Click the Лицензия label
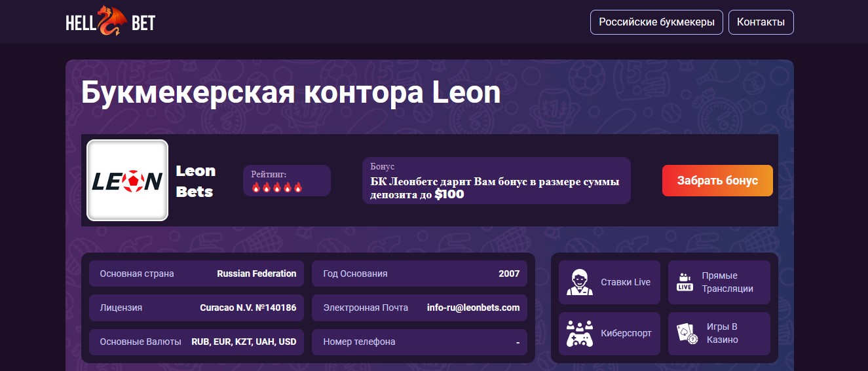868x371 pixels. pos(121,308)
